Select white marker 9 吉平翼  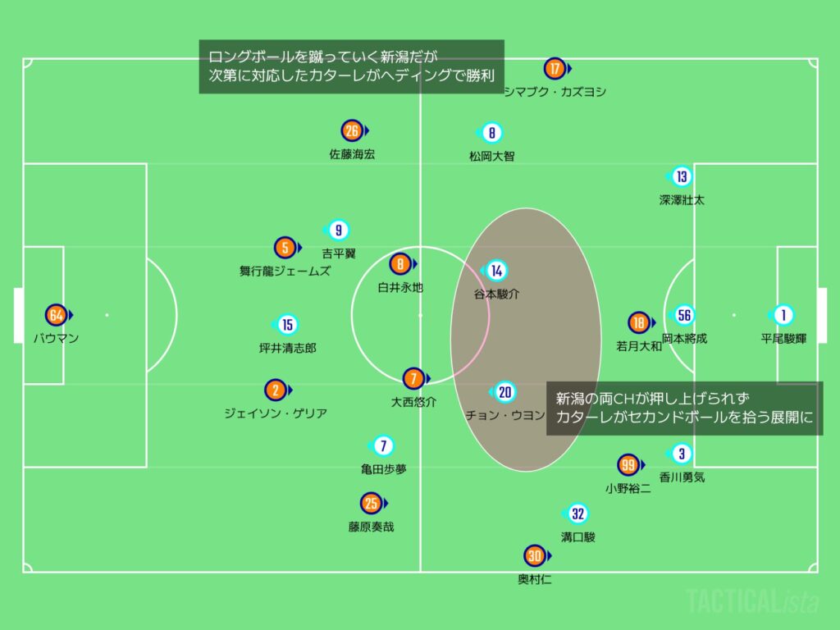(x=338, y=231)
